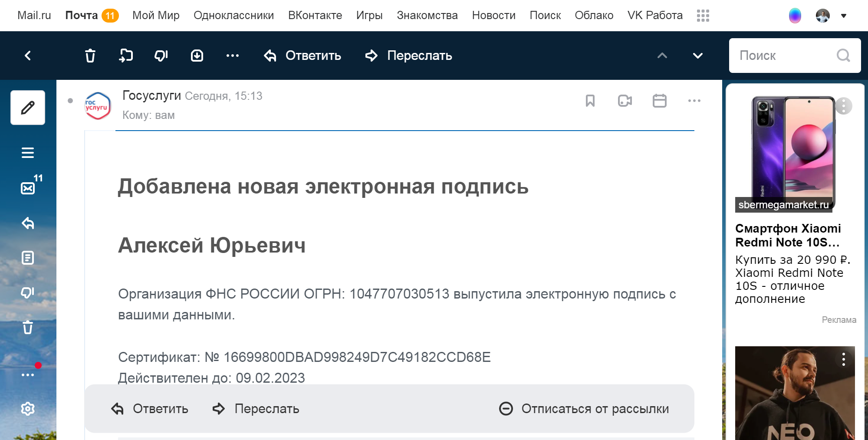The height and width of the screenshot is (440, 868).
Task: Click certificate number 16699800DBAD998249D7C49182CCD68E
Action: tap(357, 357)
